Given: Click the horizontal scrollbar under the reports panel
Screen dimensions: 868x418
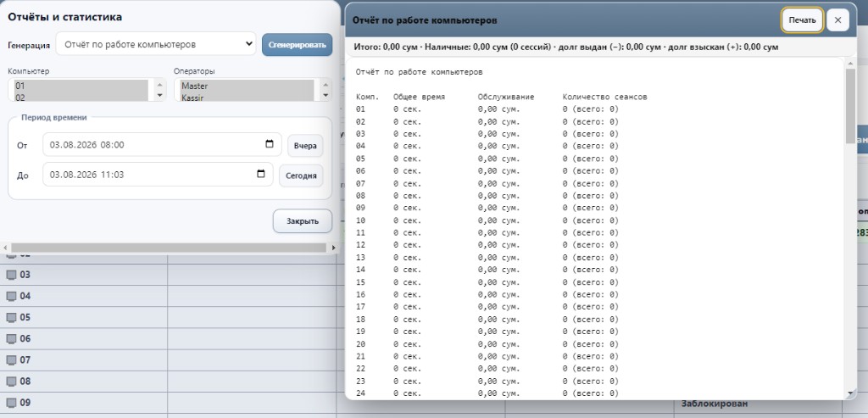Looking at the screenshot, I should click(x=169, y=248).
